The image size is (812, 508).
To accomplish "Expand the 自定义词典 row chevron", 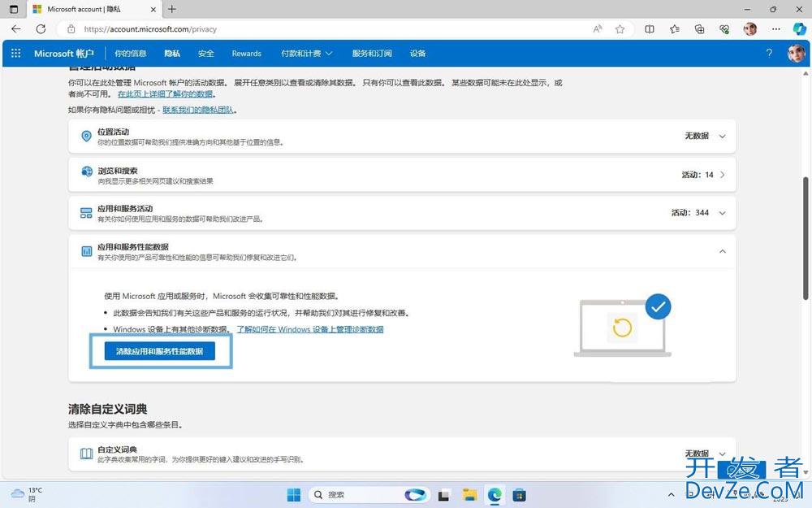I will click(x=722, y=454).
